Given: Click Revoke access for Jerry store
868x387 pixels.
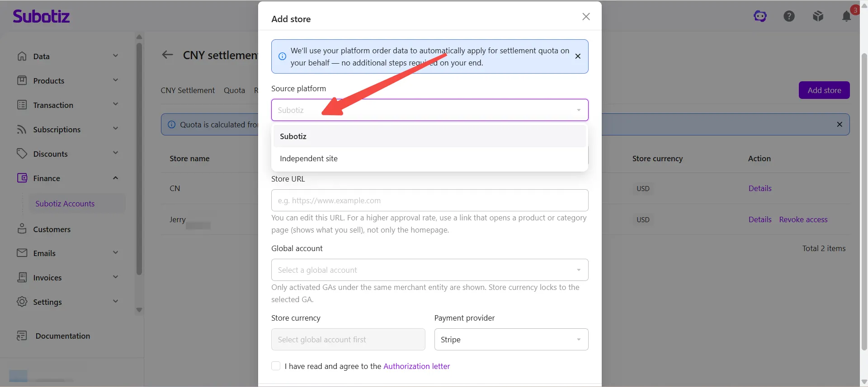Looking at the screenshot, I should (803, 219).
